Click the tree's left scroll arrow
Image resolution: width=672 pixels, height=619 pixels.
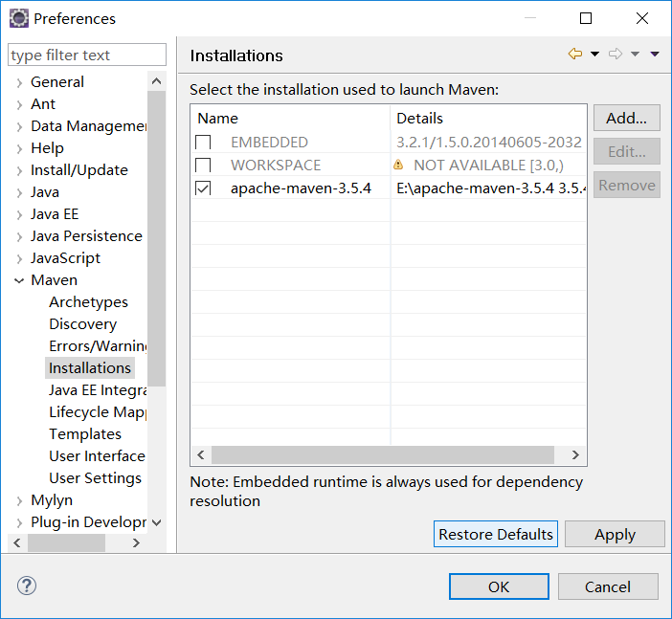(x=17, y=543)
